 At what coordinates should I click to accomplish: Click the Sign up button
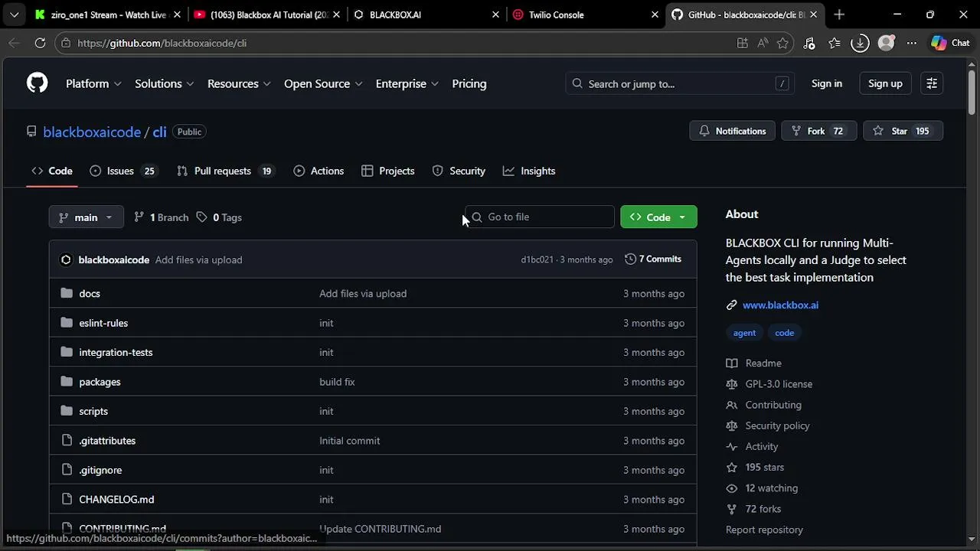click(x=885, y=83)
